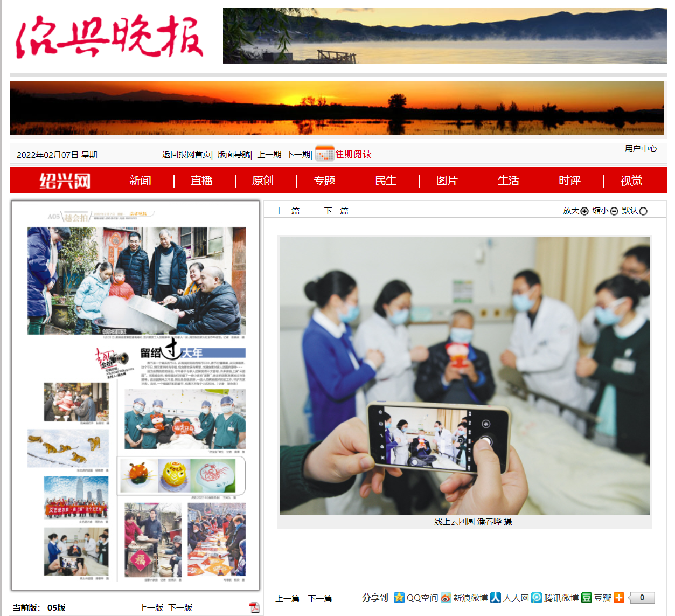Open the 新闻 navigation tab
Viewport: 675px width, 616px height.
point(140,181)
